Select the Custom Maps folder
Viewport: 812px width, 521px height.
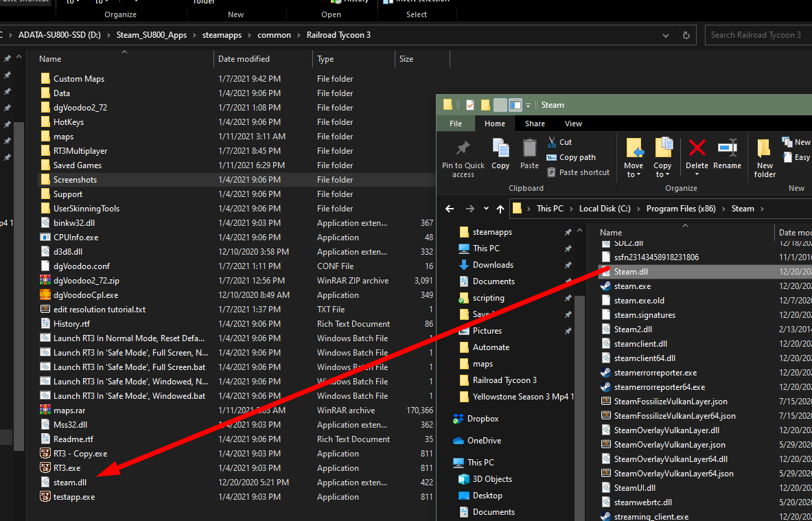(79, 79)
